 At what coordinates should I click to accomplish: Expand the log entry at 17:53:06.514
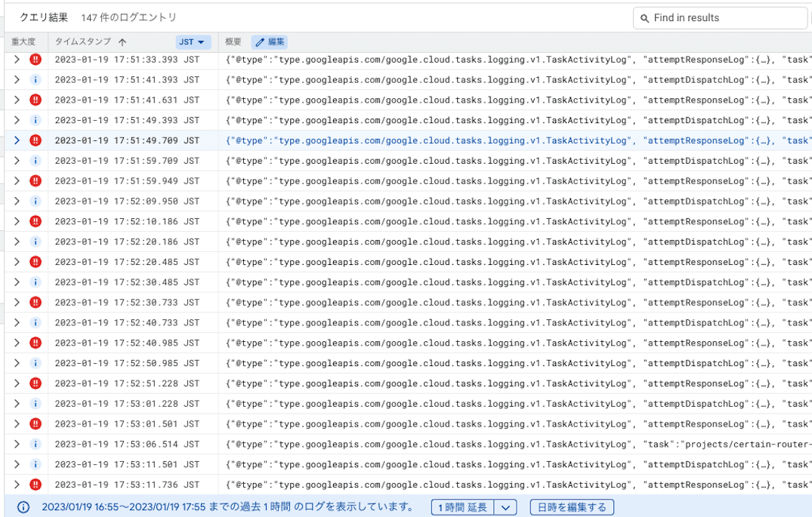click(x=17, y=444)
